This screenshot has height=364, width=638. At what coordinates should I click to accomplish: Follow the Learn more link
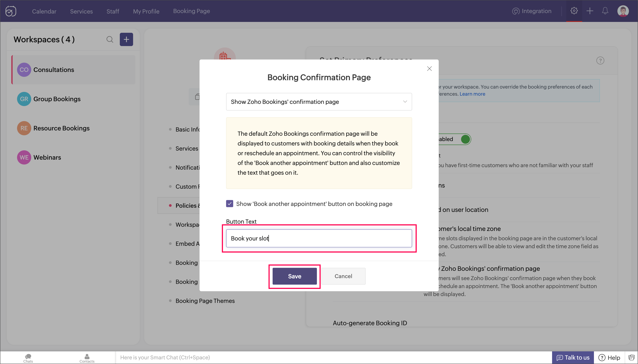(472, 94)
